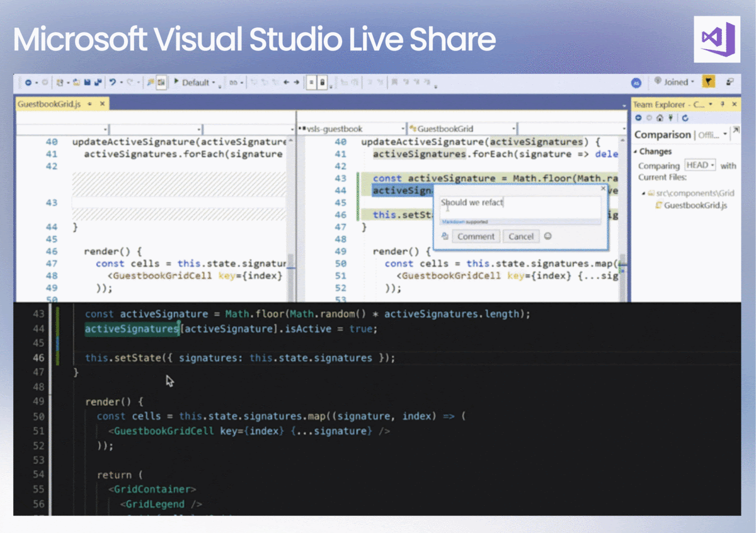The height and width of the screenshot is (533, 756).
Task: Click the user avatar badge in toolbar
Action: (636, 83)
